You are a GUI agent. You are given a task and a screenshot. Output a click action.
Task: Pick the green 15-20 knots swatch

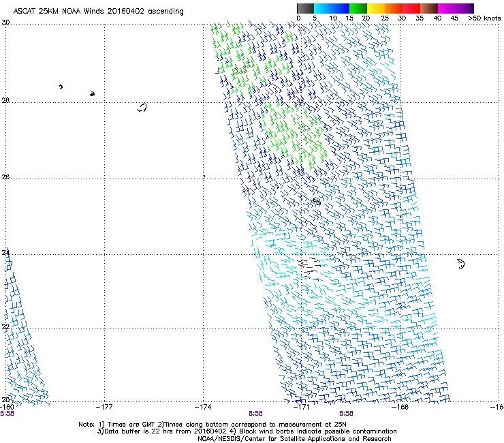coord(358,8)
